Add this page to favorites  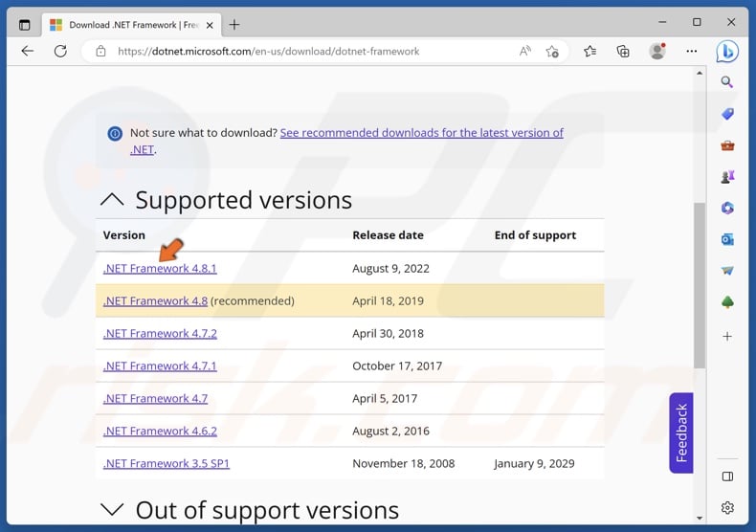552,51
